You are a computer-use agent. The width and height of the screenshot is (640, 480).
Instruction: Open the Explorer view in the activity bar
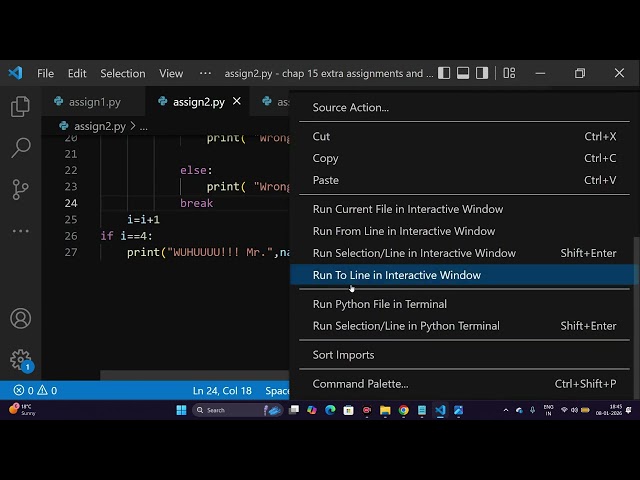[x=20, y=106]
